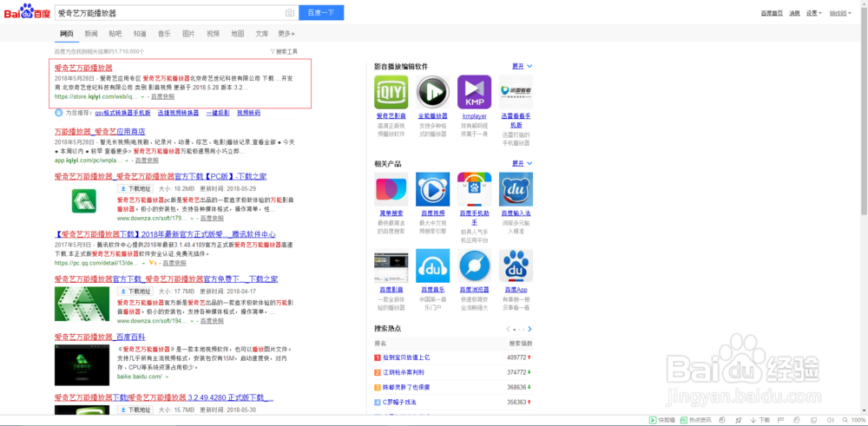The width and height of the screenshot is (868, 426).
Task: Open the 百度视频 app icon
Action: tap(433, 189)
